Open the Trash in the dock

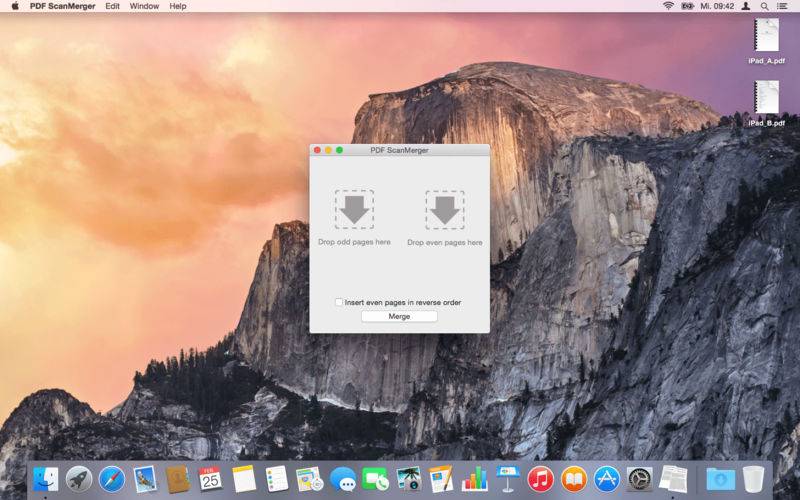(753, 479)
